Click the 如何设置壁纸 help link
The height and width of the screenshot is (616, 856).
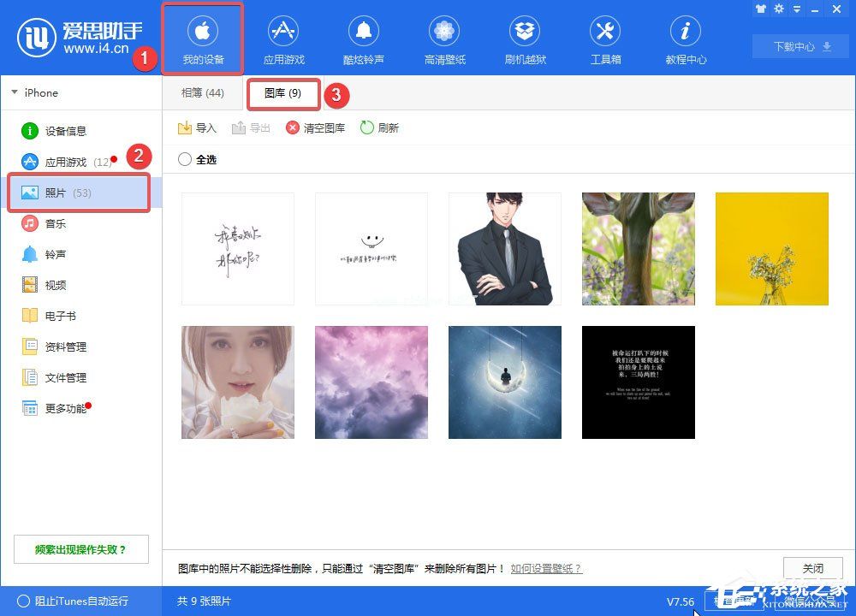pos(544,568)
